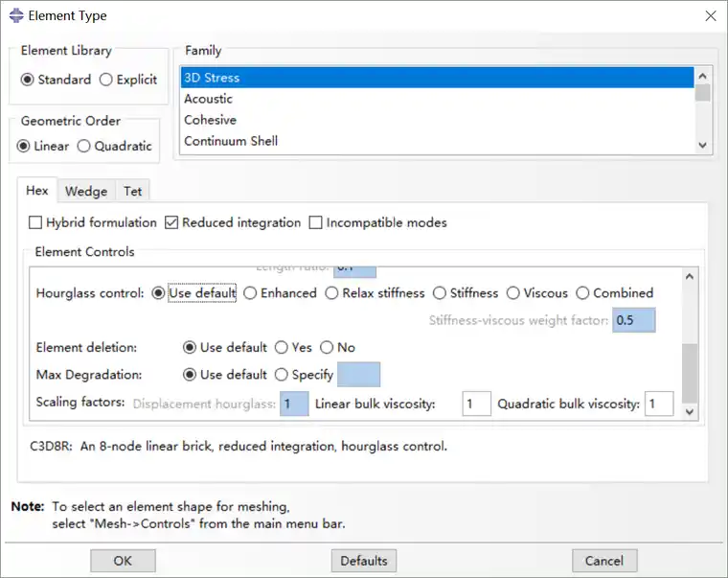Click the Defaults button
This screenshot has width=728, height=578.
(364, 561)
